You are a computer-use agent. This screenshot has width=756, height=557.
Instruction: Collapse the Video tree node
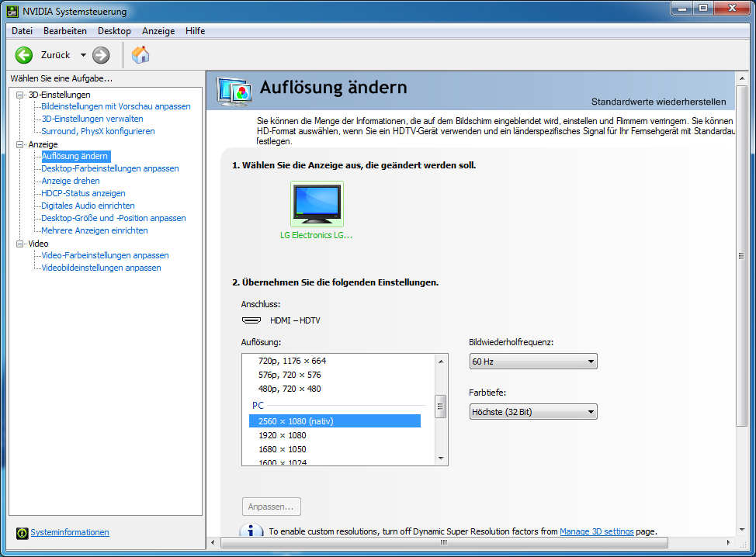19,244
